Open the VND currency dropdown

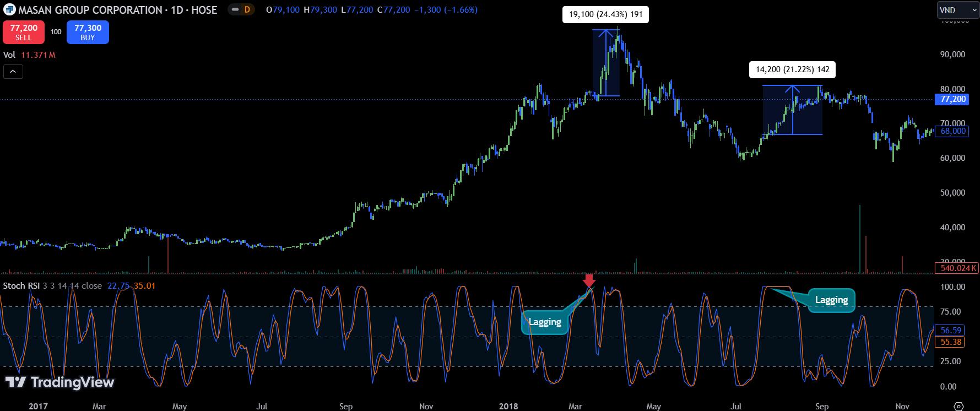click(958, 10)
